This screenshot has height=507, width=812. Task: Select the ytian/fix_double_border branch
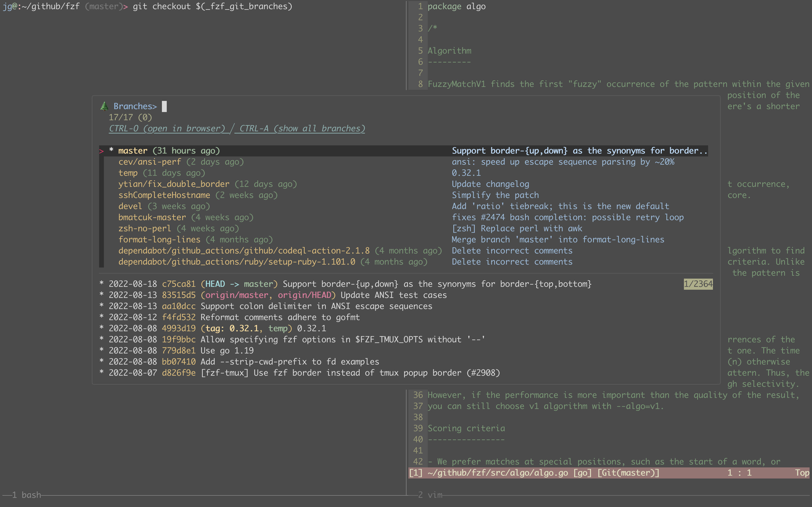(x=174, y=184)
